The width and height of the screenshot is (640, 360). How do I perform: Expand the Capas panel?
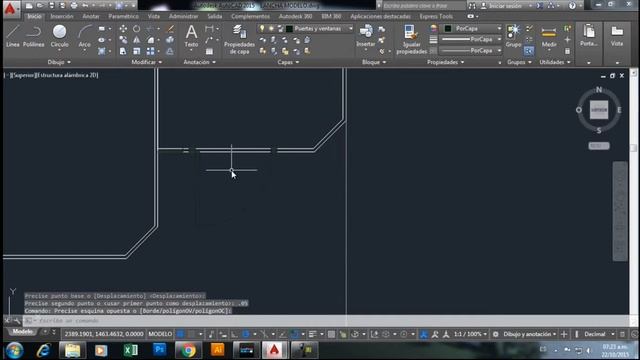click(x=288, y=62)
